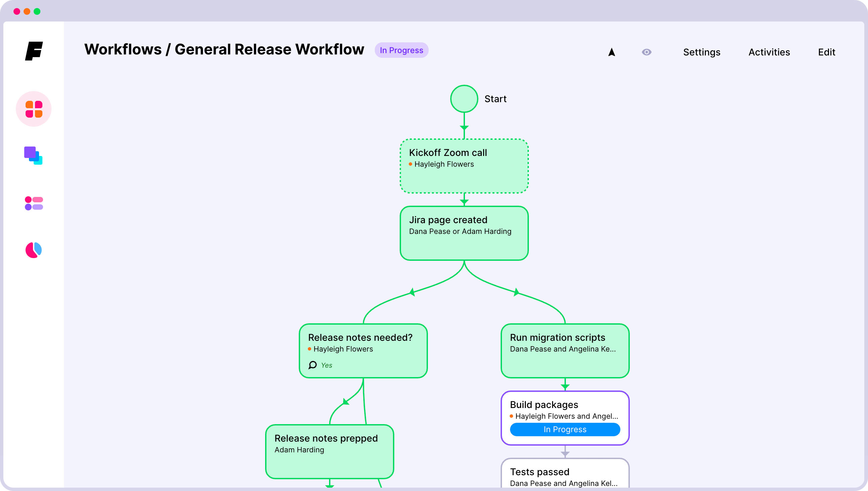Select the black cursor pointer tool
The width and height of the screenshot is (868, 491).
click(612, 52)
